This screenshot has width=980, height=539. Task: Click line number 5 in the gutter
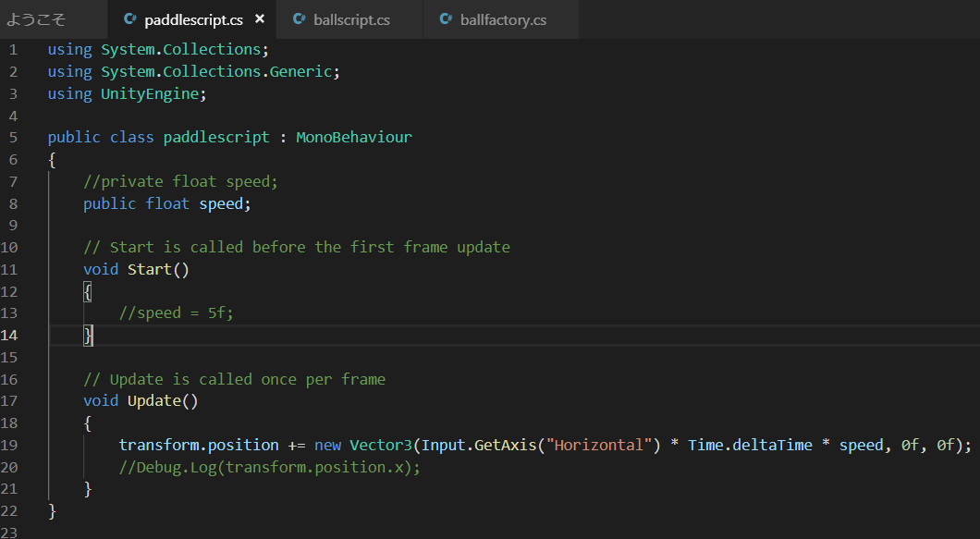[x=13, y=137]
